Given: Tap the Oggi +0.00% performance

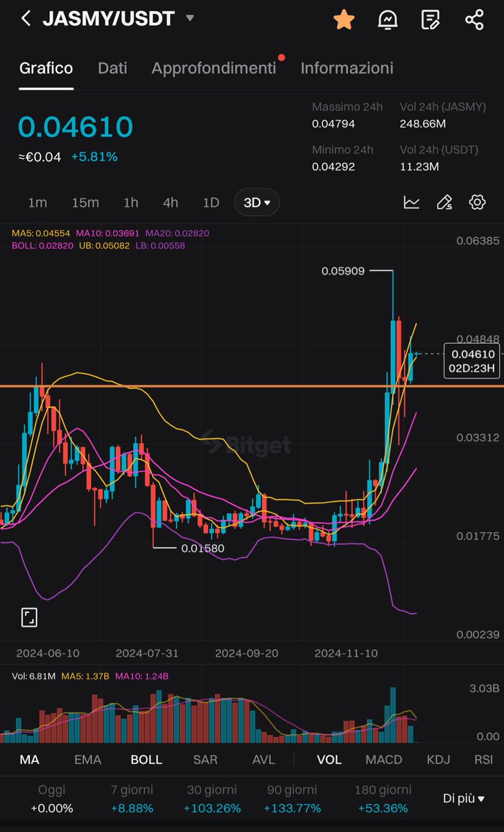Looking at the screenshot, I should coord(52,799).
